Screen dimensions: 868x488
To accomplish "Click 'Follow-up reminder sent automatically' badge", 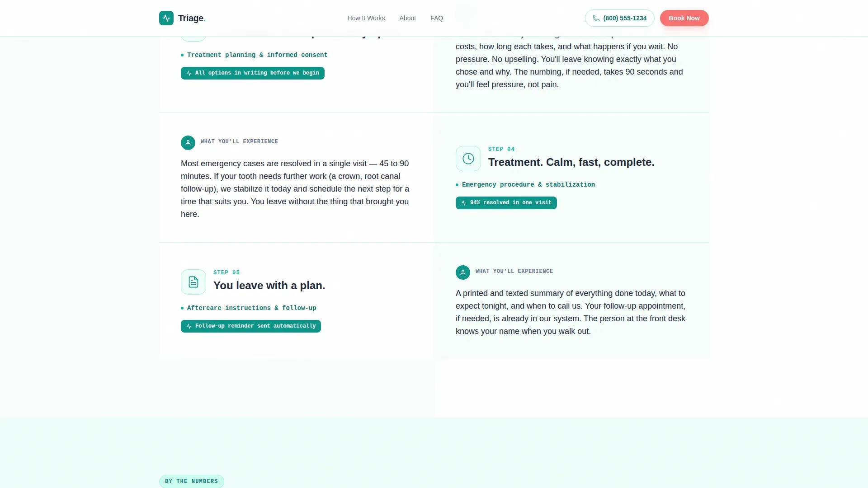I will (251, 326).
